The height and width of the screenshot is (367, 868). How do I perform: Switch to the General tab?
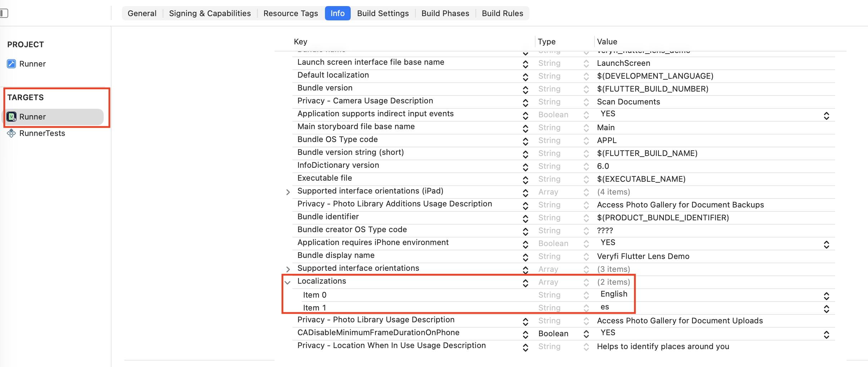[x=142, y=13]
